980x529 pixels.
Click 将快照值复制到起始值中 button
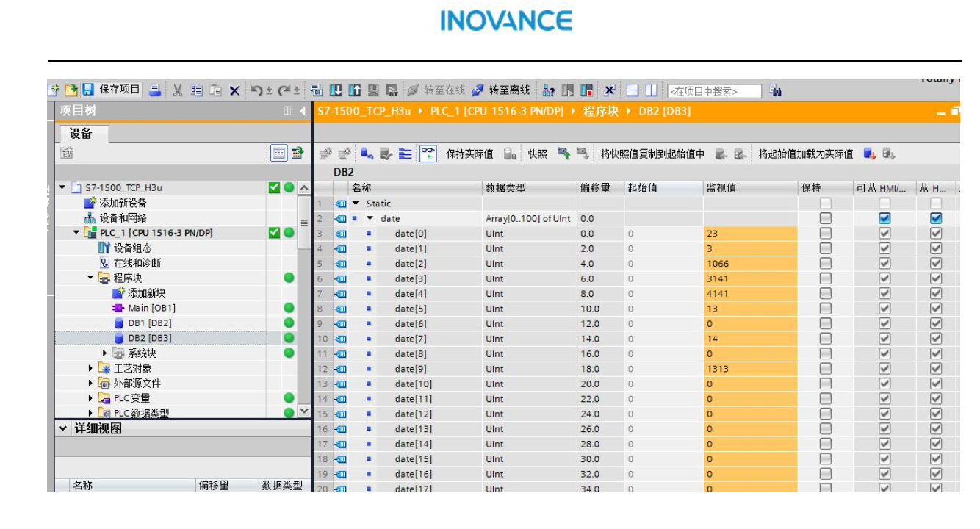click(653, 154)
